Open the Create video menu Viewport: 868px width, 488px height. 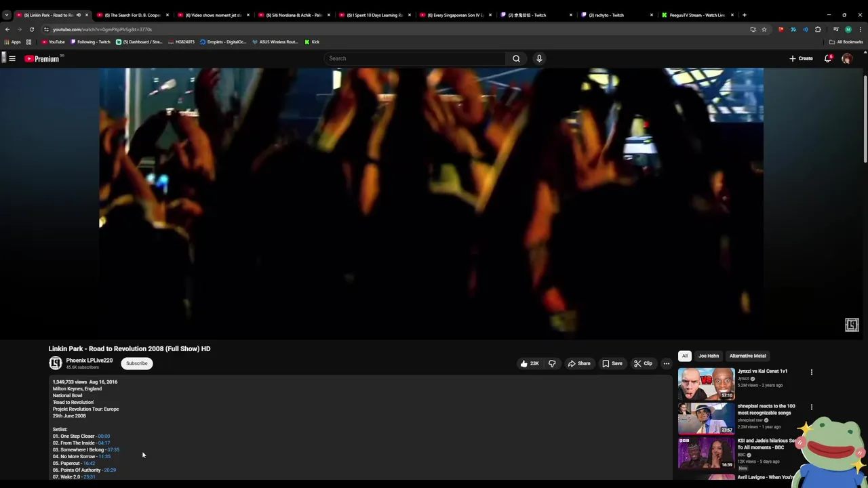pyautogui.click(x=801, y=58)
